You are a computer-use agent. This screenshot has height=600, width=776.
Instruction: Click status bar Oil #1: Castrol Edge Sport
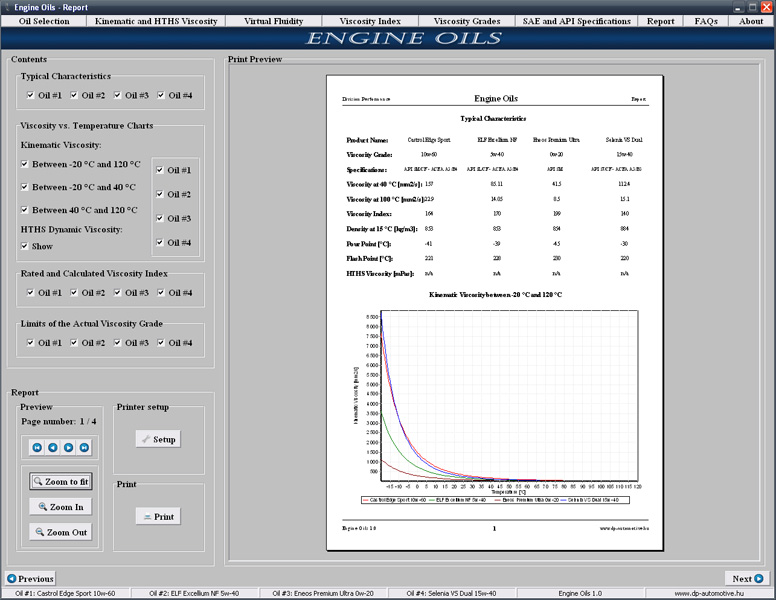65,593
